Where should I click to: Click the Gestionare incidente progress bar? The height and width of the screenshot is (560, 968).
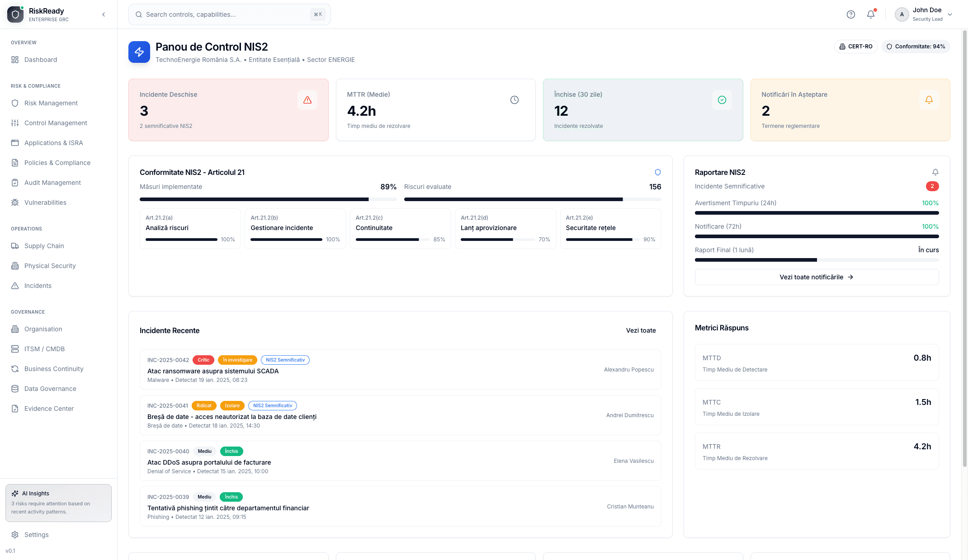click(286, 240)
